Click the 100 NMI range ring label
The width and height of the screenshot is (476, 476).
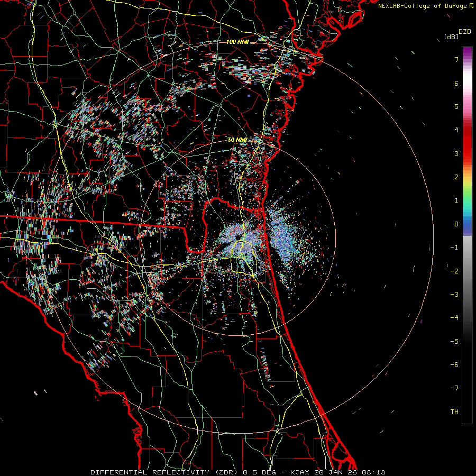(237, 42)
